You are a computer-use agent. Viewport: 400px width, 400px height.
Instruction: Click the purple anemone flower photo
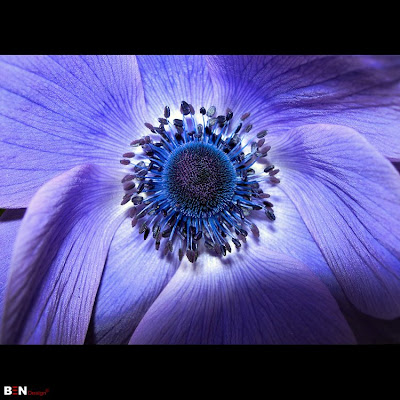click(x=200, y=200)
